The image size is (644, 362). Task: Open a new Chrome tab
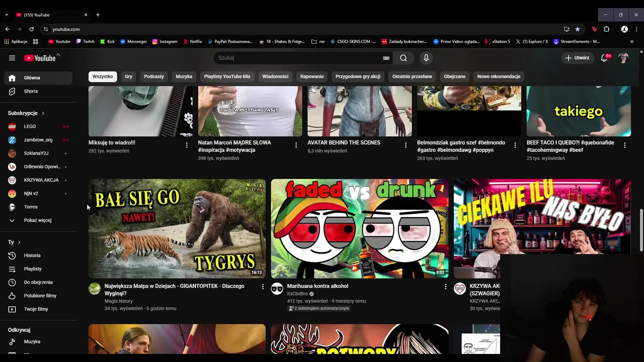98,15
